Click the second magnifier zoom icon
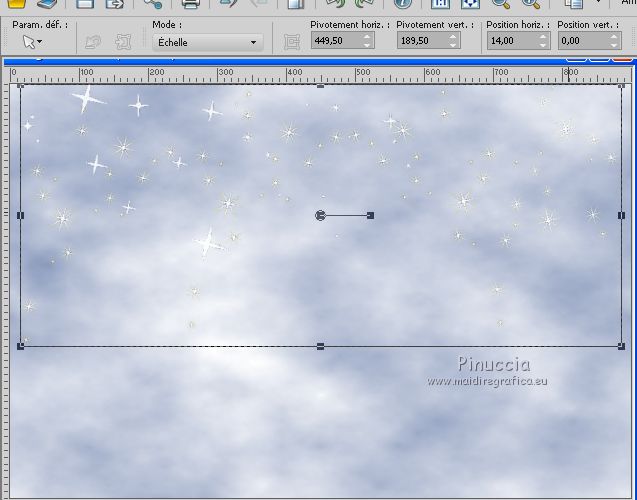Screen dimensions: 637x500 pos(531,4)
